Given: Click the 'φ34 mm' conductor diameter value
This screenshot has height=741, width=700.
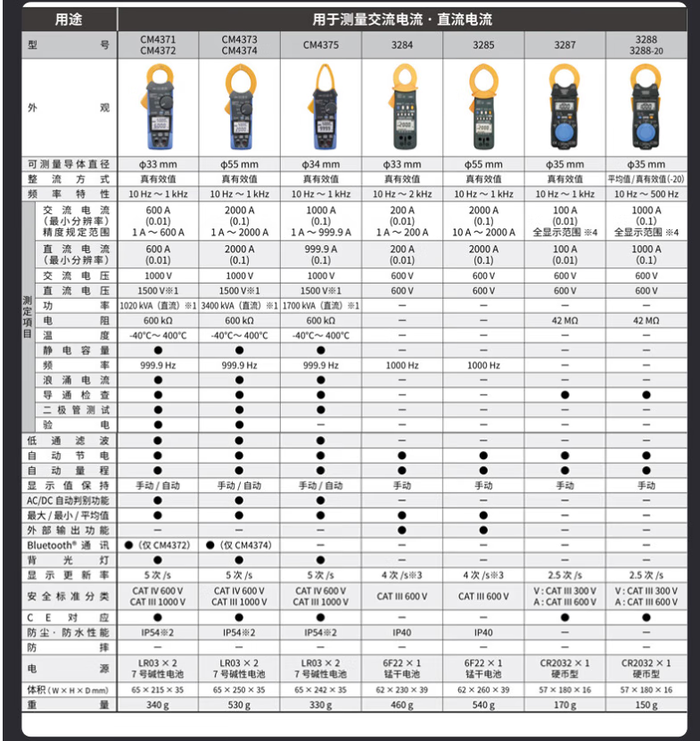Looking at the screenshot, I should pos(321,164).
